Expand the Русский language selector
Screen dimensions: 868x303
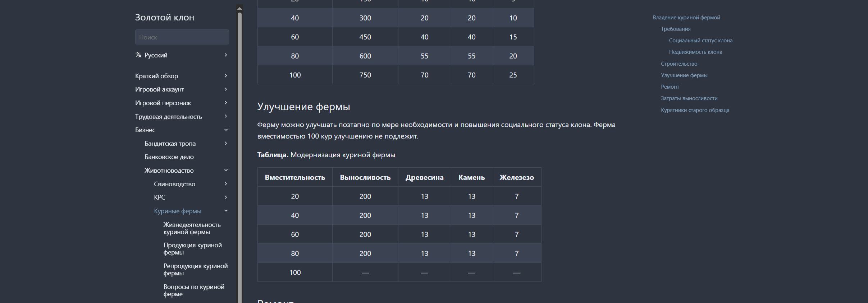tap(226, 55)
